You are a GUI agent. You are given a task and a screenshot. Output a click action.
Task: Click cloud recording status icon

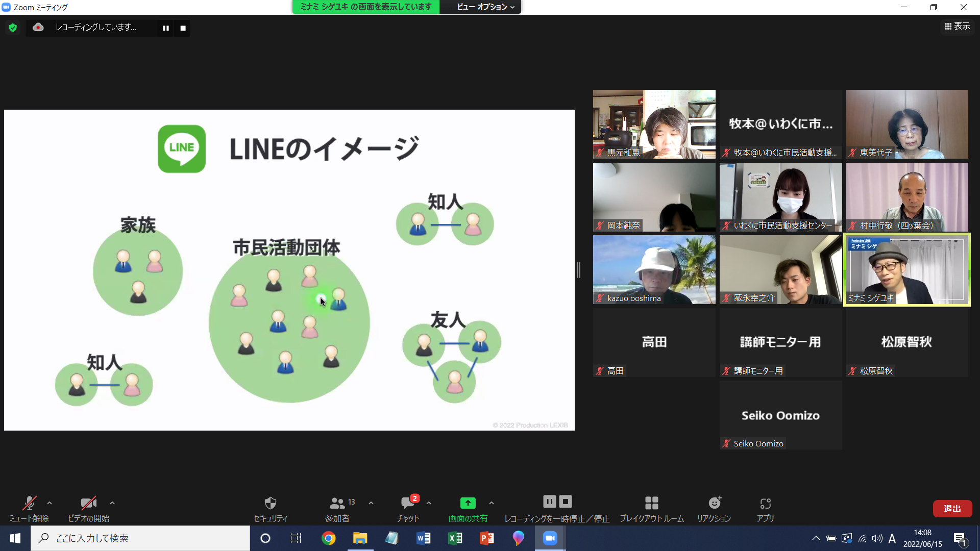[38, 28]
